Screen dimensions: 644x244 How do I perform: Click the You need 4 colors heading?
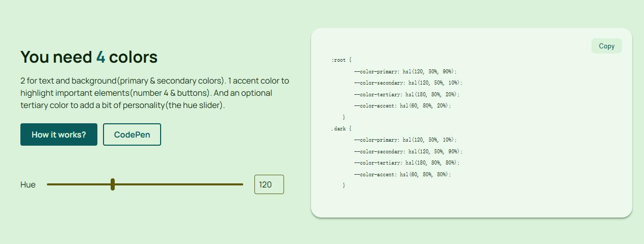click(89, 57)
